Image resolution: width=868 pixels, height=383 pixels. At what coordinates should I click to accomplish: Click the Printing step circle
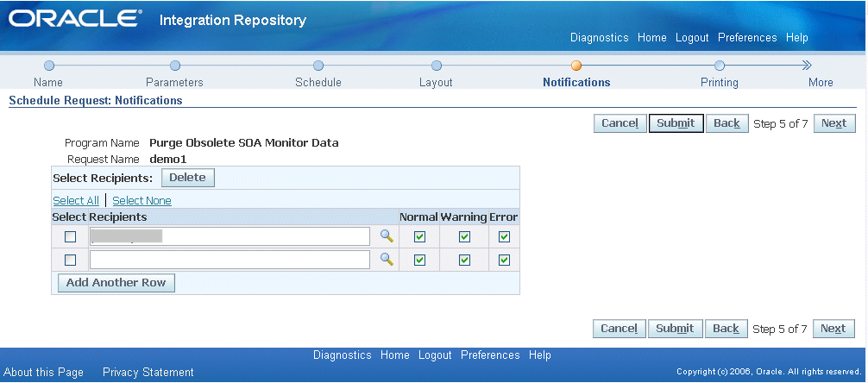point(719,66)
